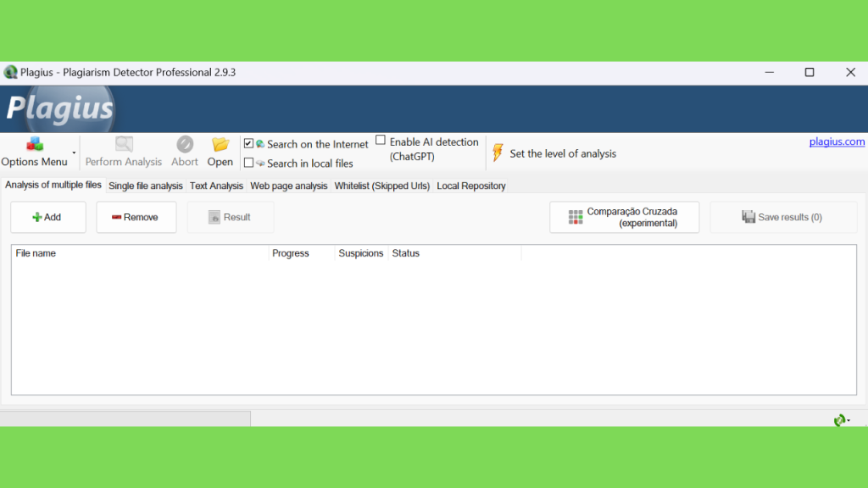This screenshot has height=488, width=868.
Task: Click the Plagius title bar app icon
Action: click(10, 73)
